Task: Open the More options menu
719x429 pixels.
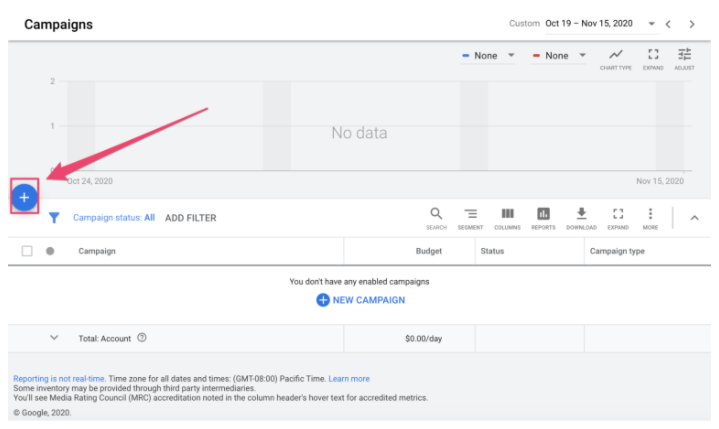Action: [x=650, y=217]
